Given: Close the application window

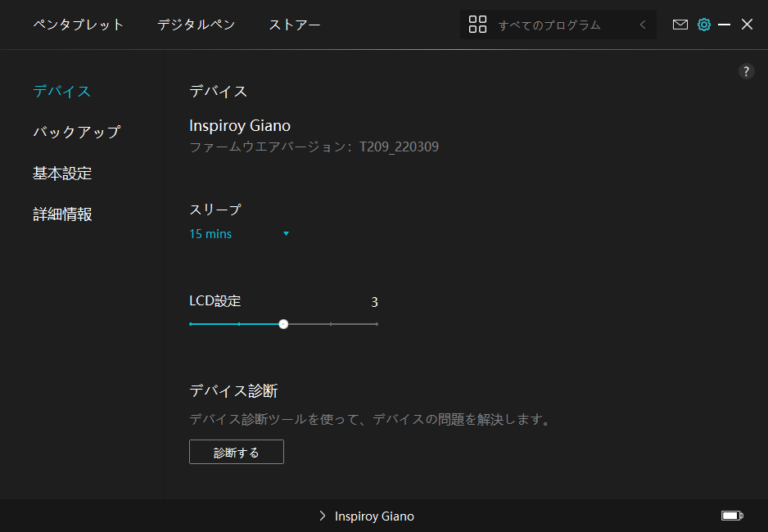Looking at the screenshot, I should 747,25.
